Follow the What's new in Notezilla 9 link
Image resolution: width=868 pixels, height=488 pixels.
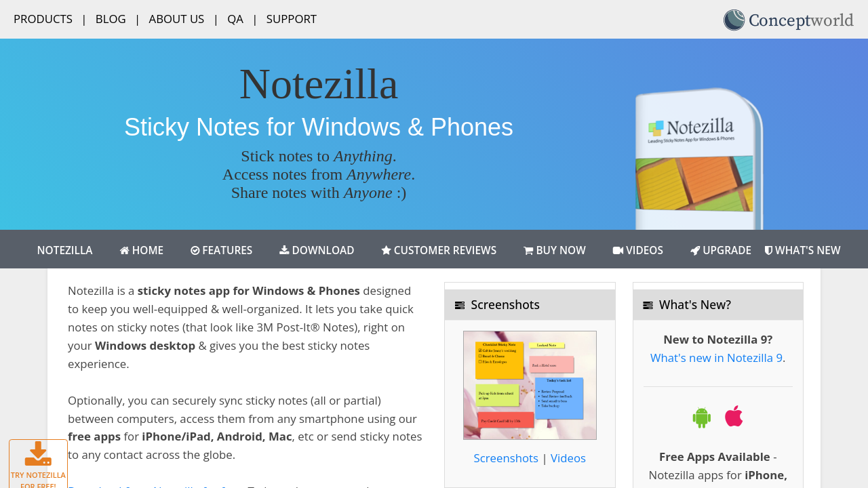716,358
